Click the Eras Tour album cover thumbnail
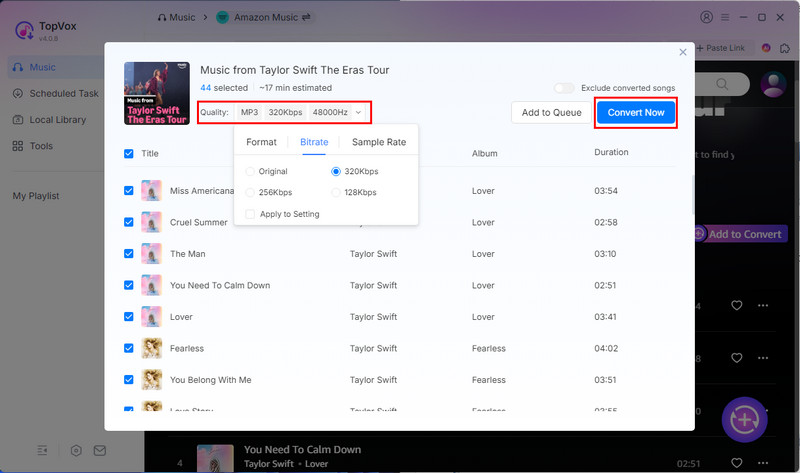This screenshot has height=473, width=800. click(x=157, y=93)
